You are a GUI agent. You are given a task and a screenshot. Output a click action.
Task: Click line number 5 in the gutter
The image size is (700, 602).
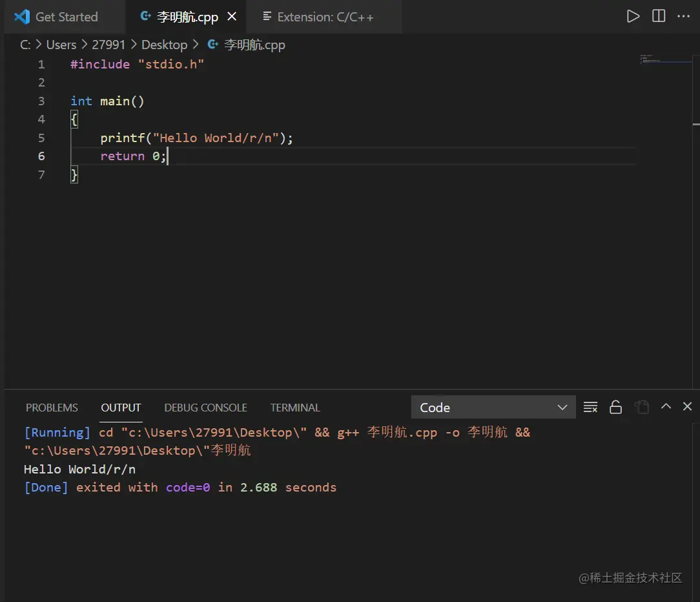pyautogui.click(x=41, y=138)
